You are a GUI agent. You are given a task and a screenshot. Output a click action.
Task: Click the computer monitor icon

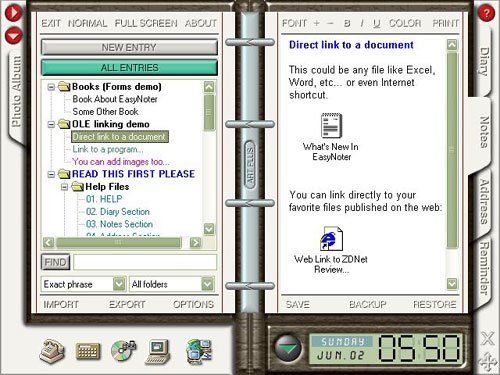[x=158, y=352]
